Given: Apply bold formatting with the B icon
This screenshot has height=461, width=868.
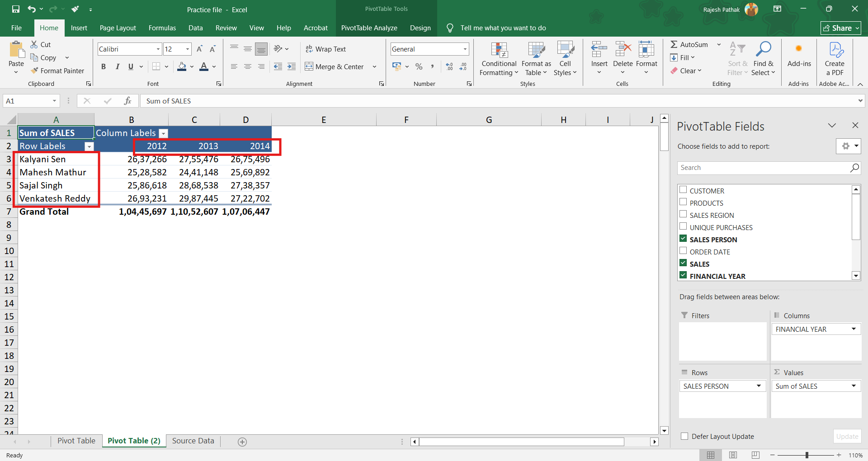Looking at the screenshot, I should point(104,67).
